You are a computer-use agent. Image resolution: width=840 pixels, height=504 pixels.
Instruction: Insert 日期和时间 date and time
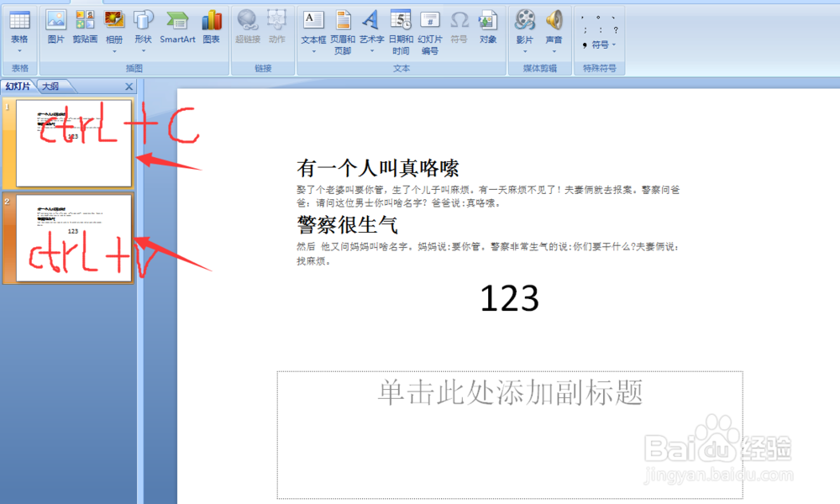[x=401, y=32]
